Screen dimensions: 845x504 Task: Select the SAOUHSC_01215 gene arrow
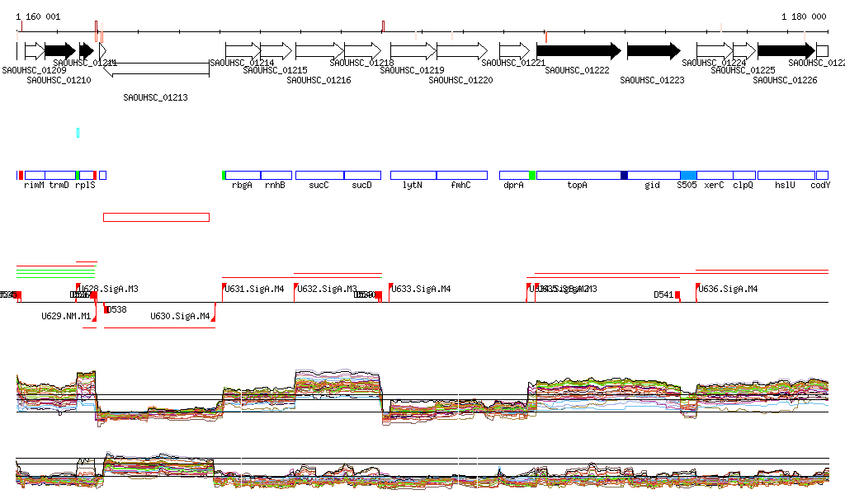tap(276, 51)
